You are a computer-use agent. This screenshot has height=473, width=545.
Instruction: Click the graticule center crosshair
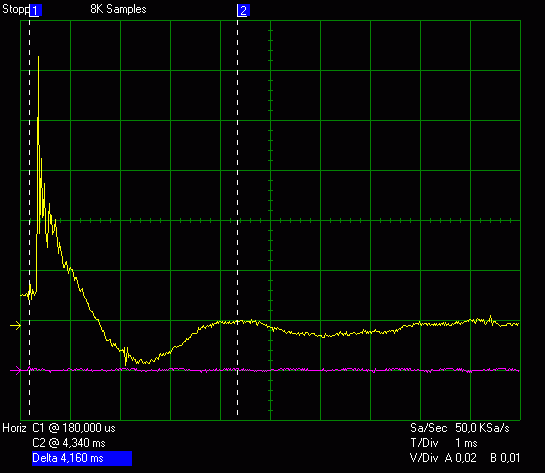(270, 220)
